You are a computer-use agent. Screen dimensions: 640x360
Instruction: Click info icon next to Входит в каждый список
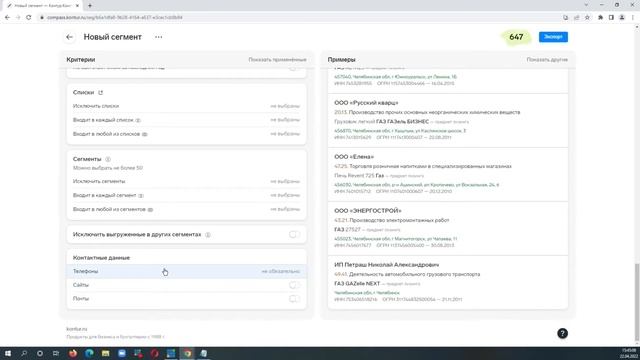click(138, 120)
